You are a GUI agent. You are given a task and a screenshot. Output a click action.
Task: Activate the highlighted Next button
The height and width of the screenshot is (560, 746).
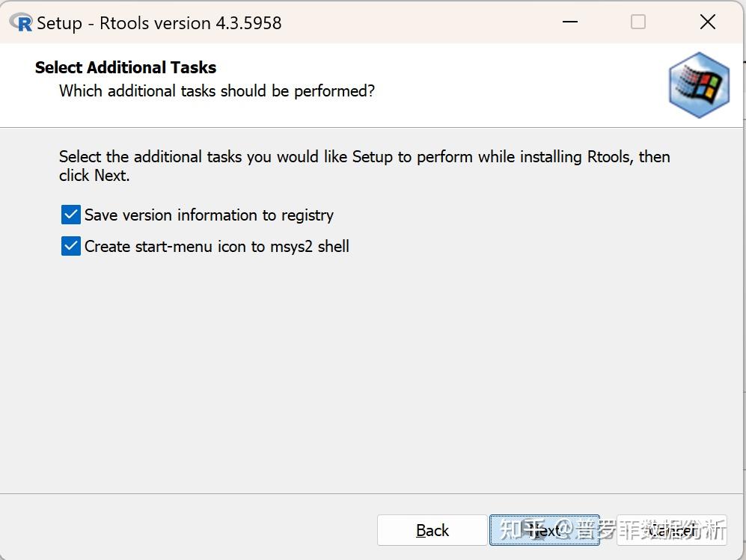click(x=544, y=530)
